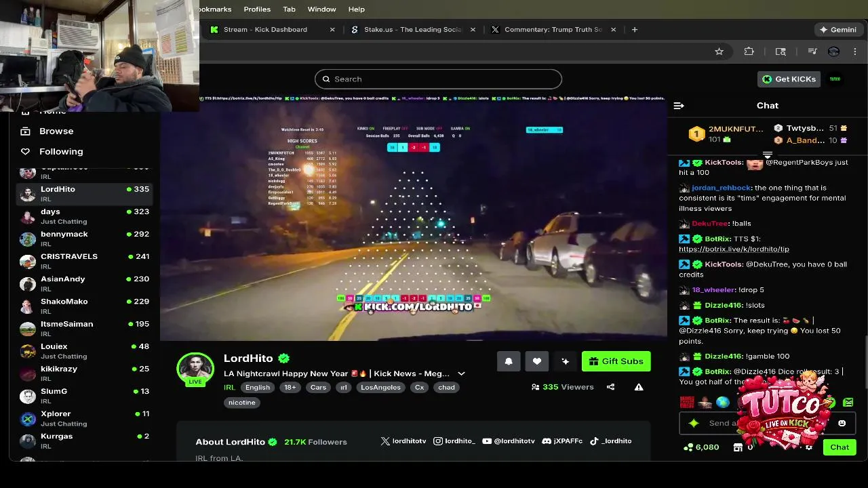This screenshot has height=488, width=868.
Task: Expand the chat gifter leaderboard handle
Action: tap(768, 155)
